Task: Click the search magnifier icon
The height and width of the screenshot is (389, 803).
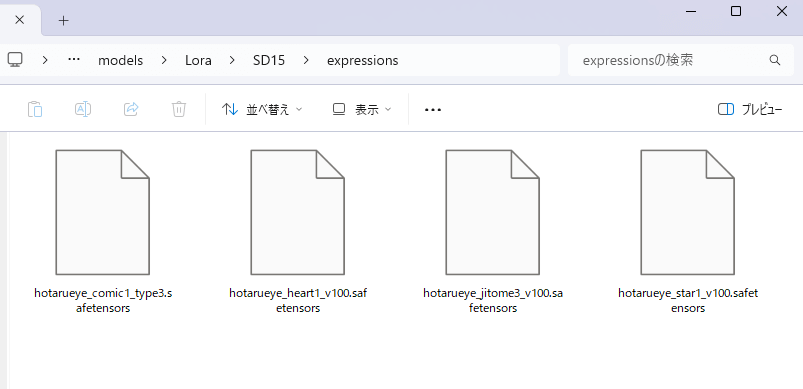Action: point(774,60)
